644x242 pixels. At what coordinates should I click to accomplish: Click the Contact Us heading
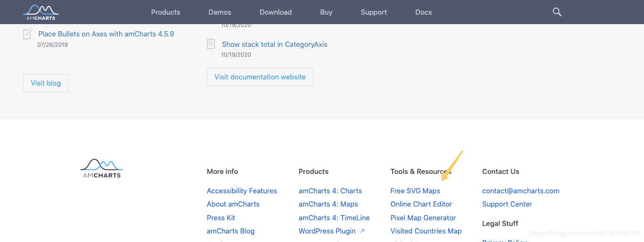[501, 172]
